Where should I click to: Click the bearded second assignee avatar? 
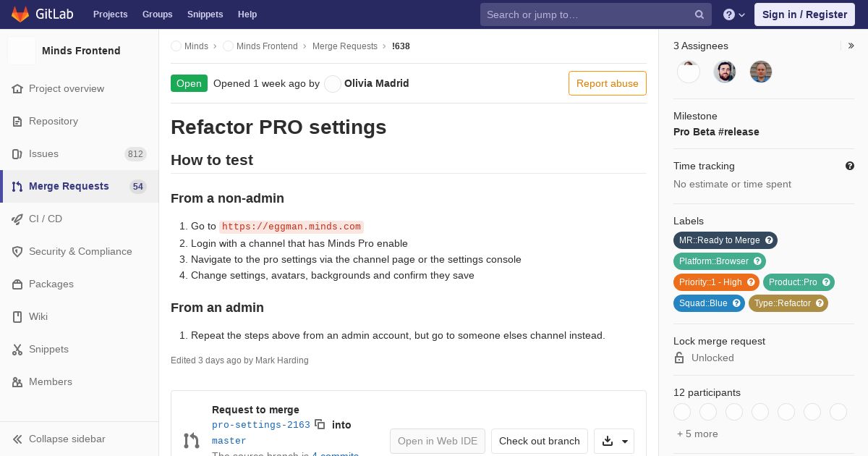(725, 72)
